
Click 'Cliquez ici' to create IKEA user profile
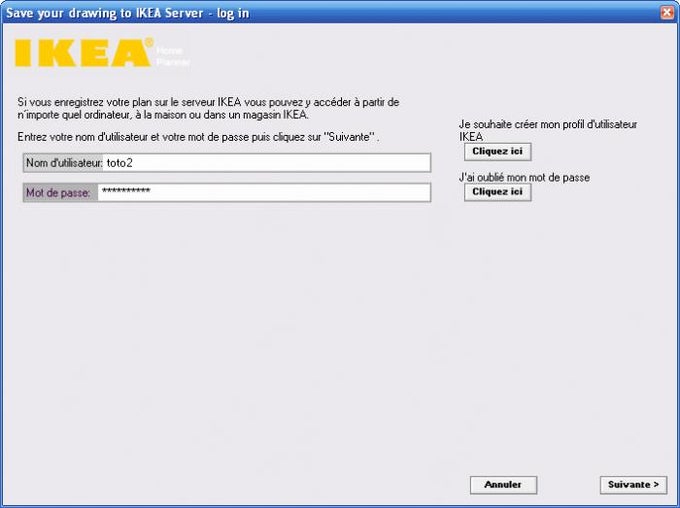pos(497,151)
